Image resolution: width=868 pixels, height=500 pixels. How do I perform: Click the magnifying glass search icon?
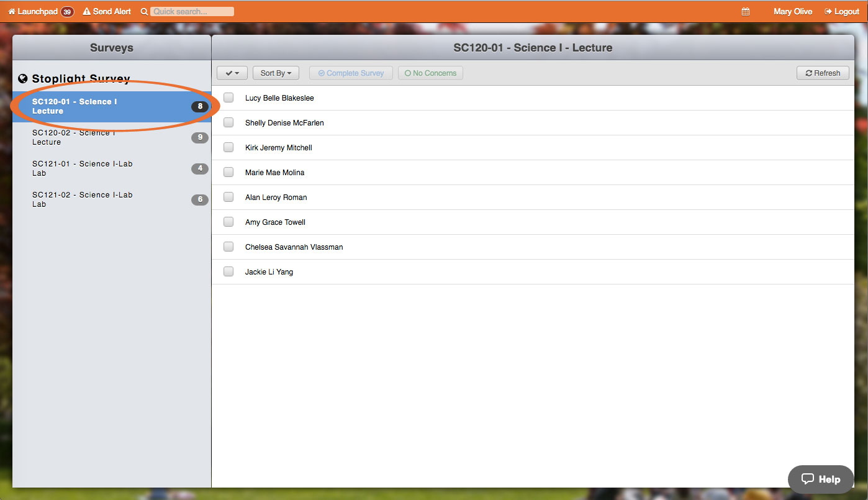click(144, 12)
